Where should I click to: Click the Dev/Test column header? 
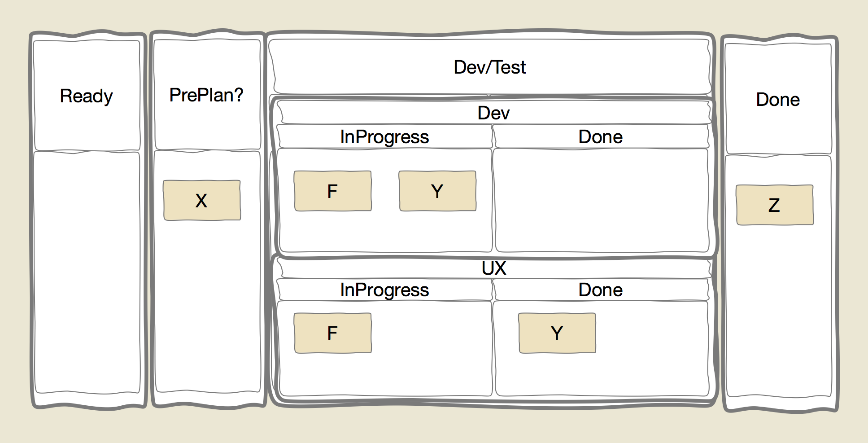490,67
